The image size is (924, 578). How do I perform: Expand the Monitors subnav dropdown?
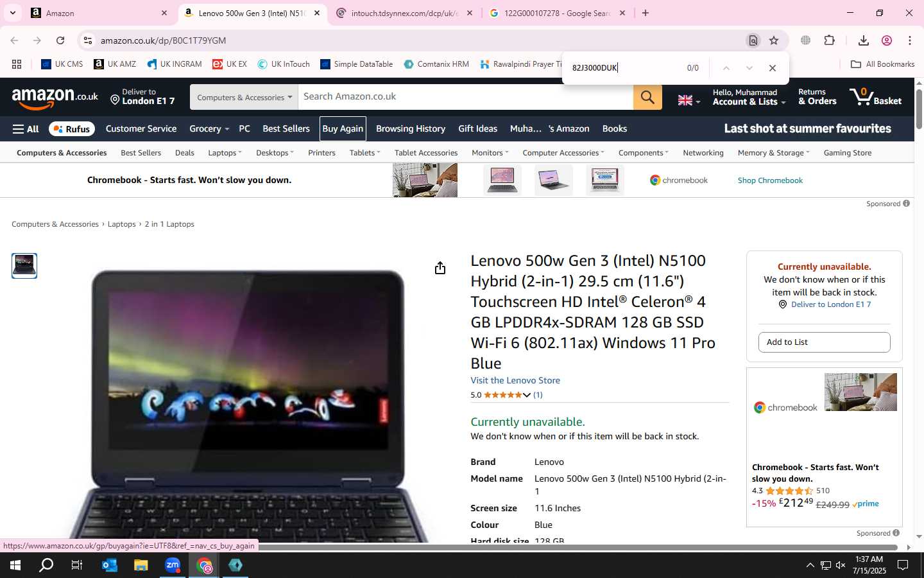(x=490, y=153)
